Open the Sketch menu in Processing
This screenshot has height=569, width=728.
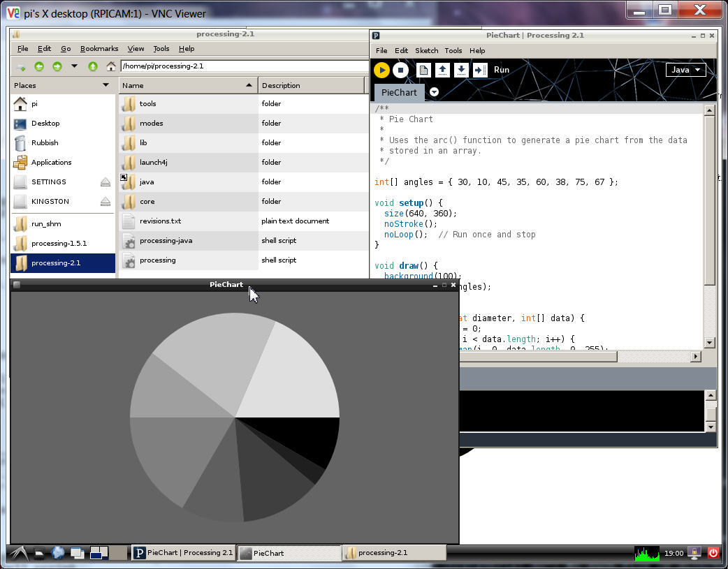coord(426,50)
